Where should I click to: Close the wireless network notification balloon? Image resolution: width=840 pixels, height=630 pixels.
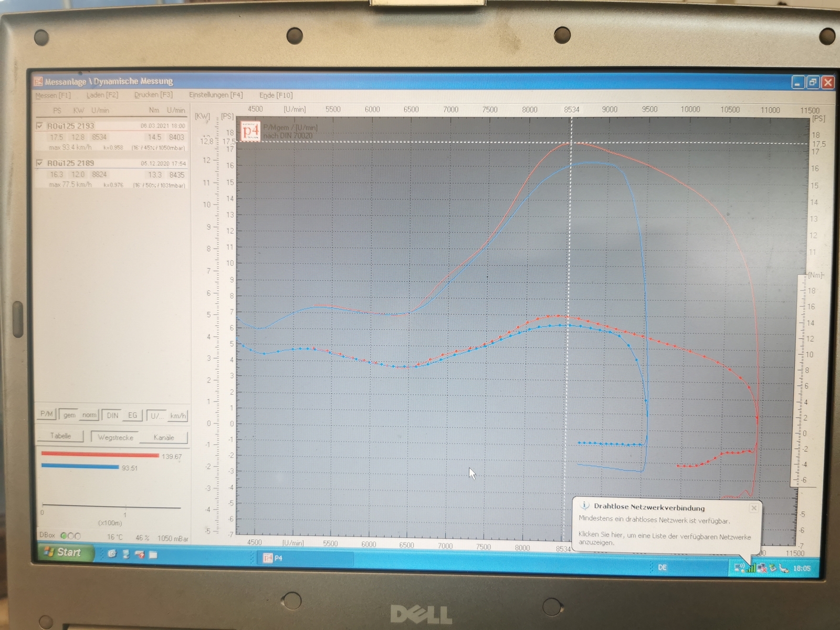click(754, 508)
